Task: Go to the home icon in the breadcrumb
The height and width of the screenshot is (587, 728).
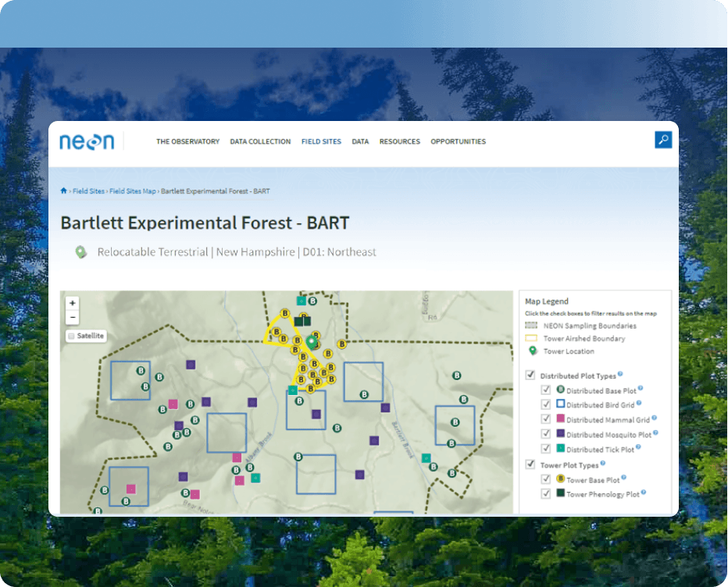Action: click(63, 190)
